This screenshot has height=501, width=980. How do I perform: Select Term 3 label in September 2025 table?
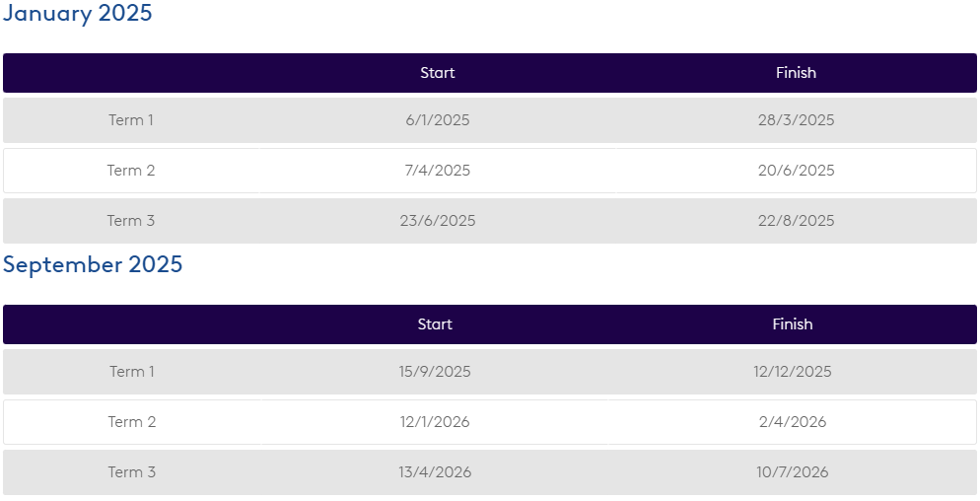tap(132, 472)
